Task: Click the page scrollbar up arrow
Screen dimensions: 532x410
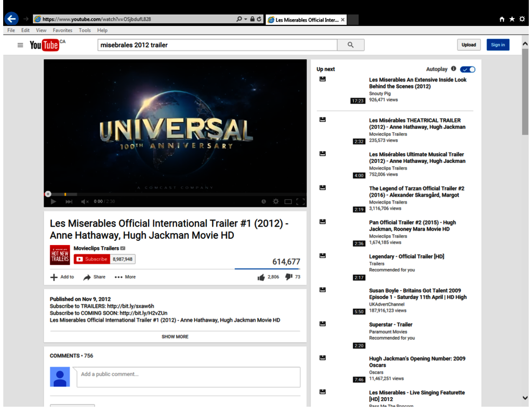Action: pyautogui.click(x=525, y=44)
